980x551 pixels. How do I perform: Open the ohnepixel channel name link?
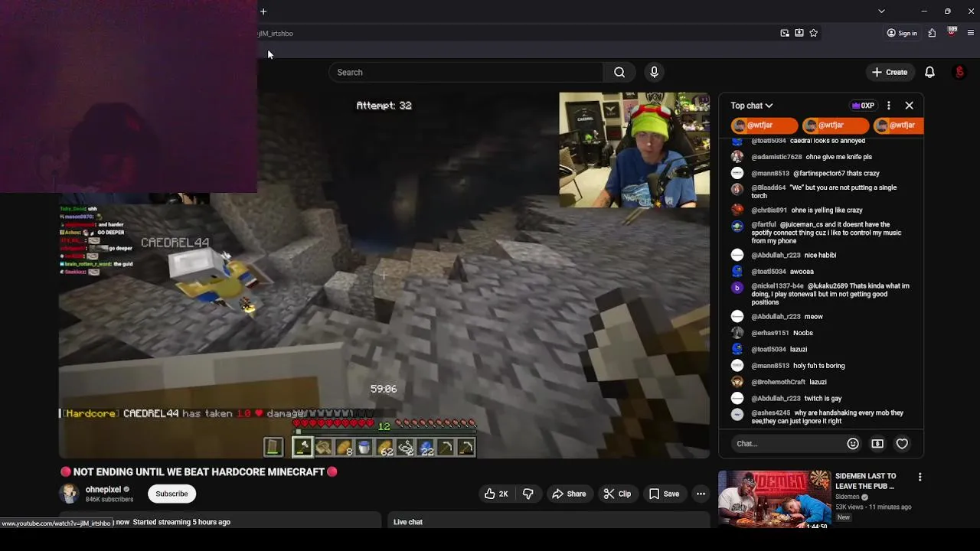(x=103, y=490)
